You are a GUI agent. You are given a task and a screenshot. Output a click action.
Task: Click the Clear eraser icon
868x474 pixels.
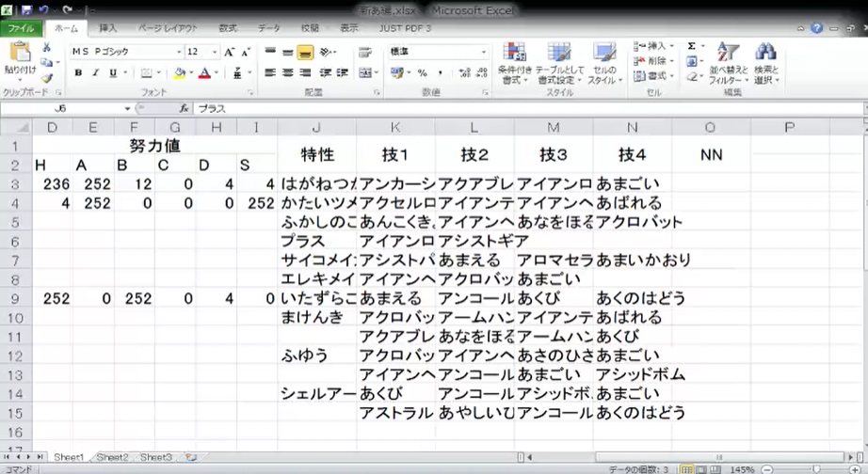tap(691, 77)
